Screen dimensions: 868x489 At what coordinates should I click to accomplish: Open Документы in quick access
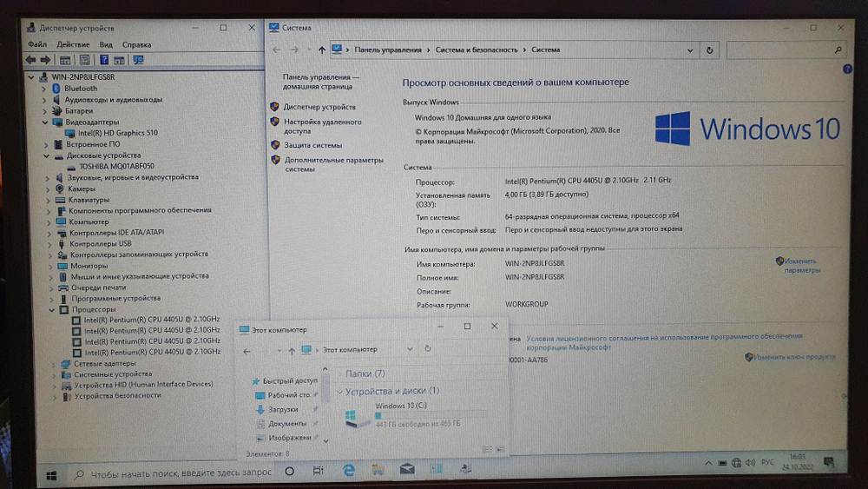click(x=286, y=424)
